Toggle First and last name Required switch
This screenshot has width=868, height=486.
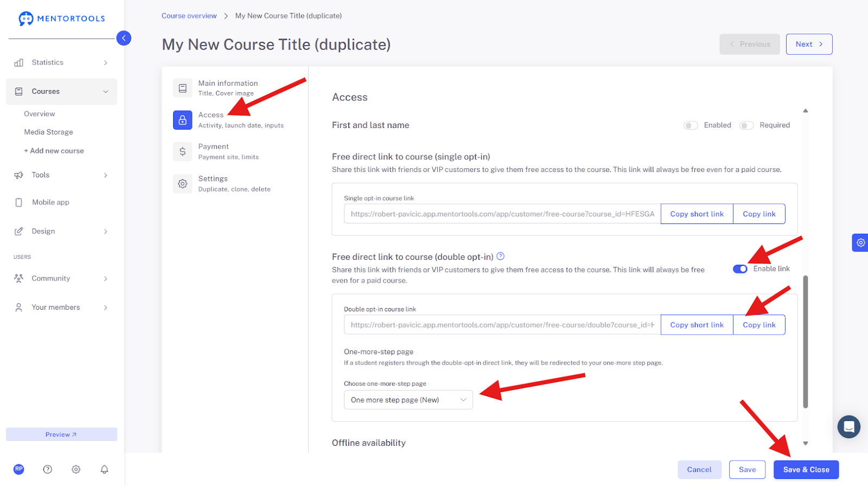[746, 125]
